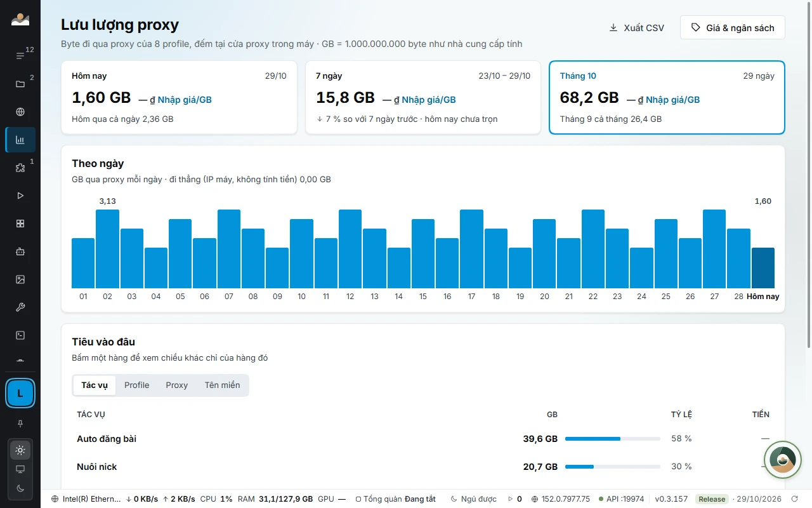
Task: Select the Auto đăng bài row label
Action: [107, 439]
